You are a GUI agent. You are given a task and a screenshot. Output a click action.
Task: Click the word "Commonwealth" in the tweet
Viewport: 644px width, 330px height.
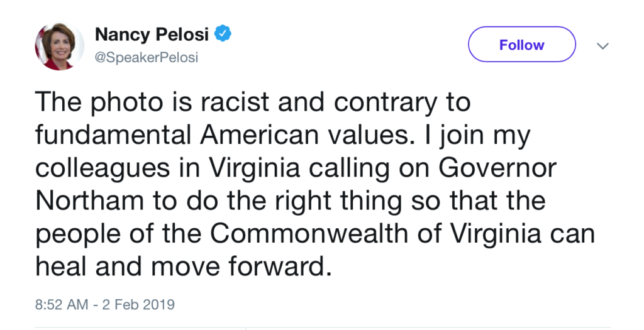[x=309, y=234]
